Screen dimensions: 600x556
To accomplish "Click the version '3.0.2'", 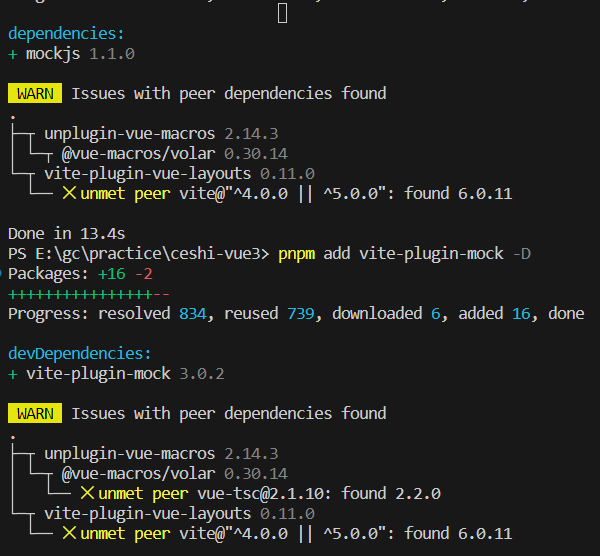I will 202,374.
